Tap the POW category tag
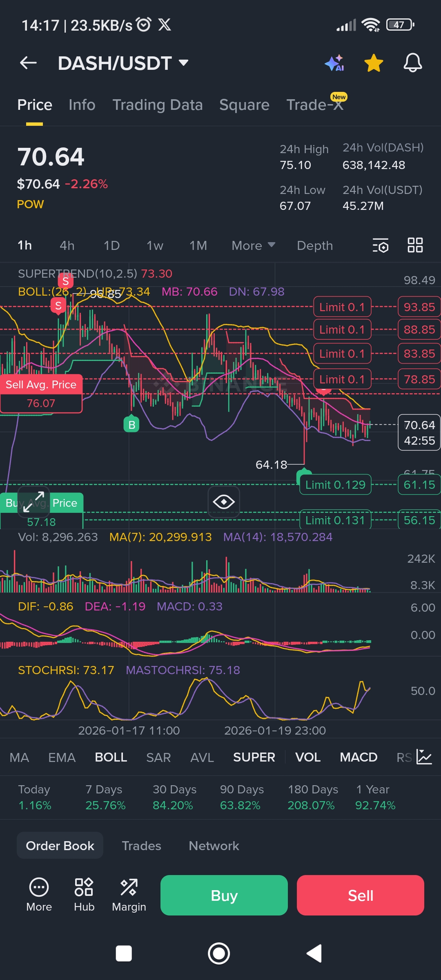This screenshot has height=980, width=441. (30, 204)
